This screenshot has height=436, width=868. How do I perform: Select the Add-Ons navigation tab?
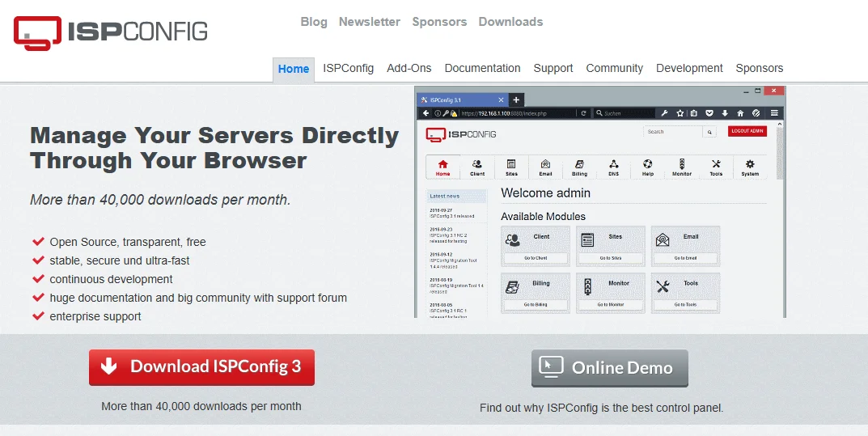[409, 69]
